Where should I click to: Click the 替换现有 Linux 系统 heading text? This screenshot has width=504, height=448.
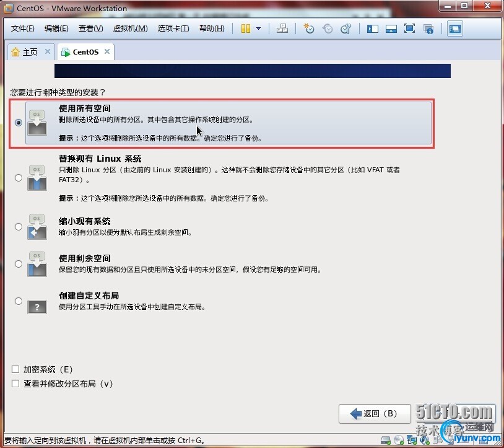(100, 159)
